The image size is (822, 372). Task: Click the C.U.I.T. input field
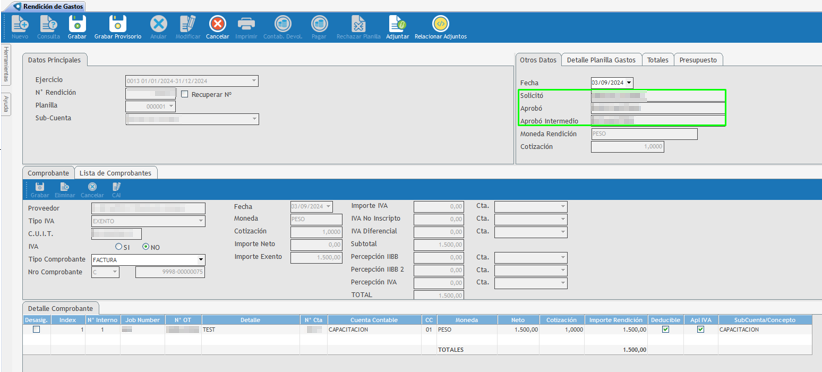116,234
